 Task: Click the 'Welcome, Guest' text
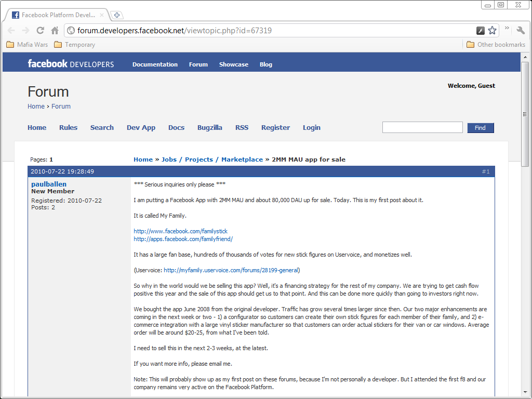(x=471, y=86)
